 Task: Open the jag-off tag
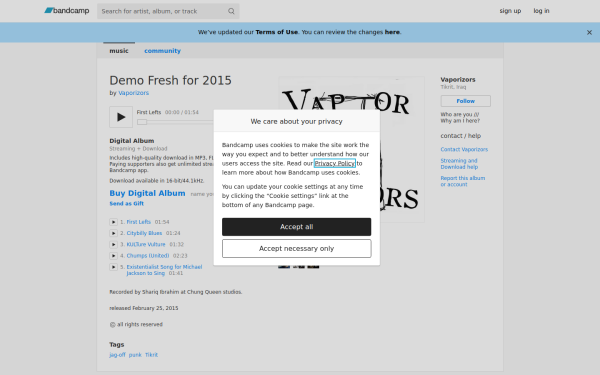117,355
